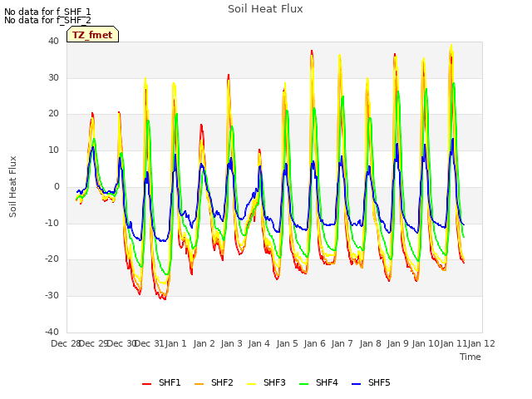Click the '0' y-axis tick label
The height and width of the screenshot is (399, 532).
[57, 186]
